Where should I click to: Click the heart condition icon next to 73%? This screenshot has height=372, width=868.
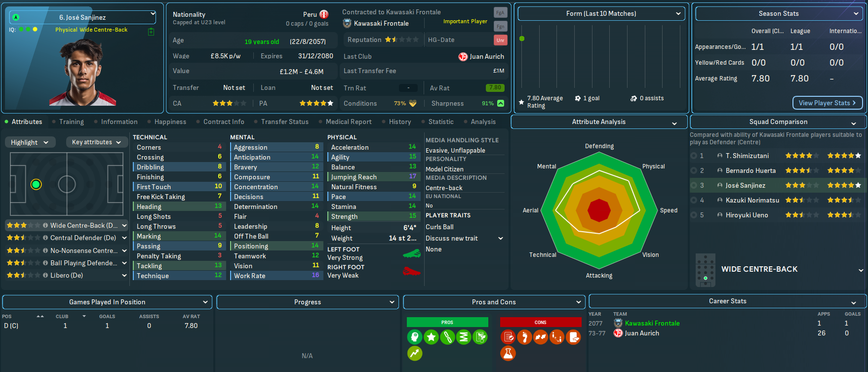tap(413, 103)
